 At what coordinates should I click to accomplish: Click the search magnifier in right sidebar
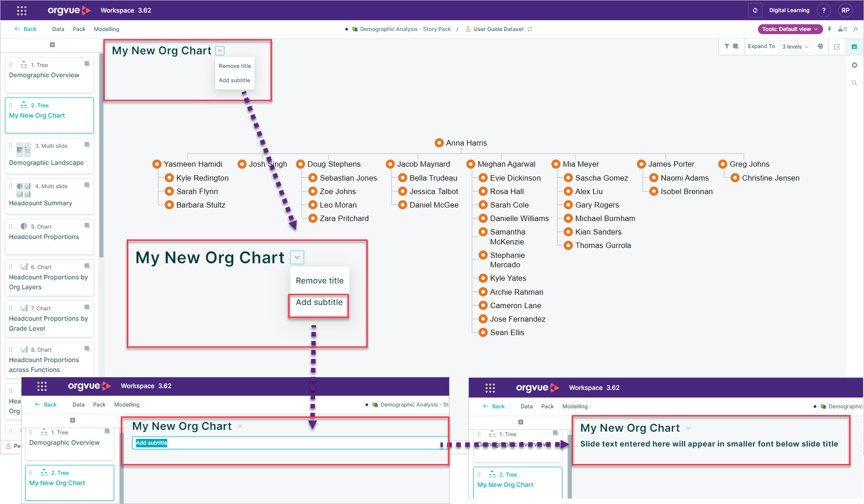tap(854, 83)
